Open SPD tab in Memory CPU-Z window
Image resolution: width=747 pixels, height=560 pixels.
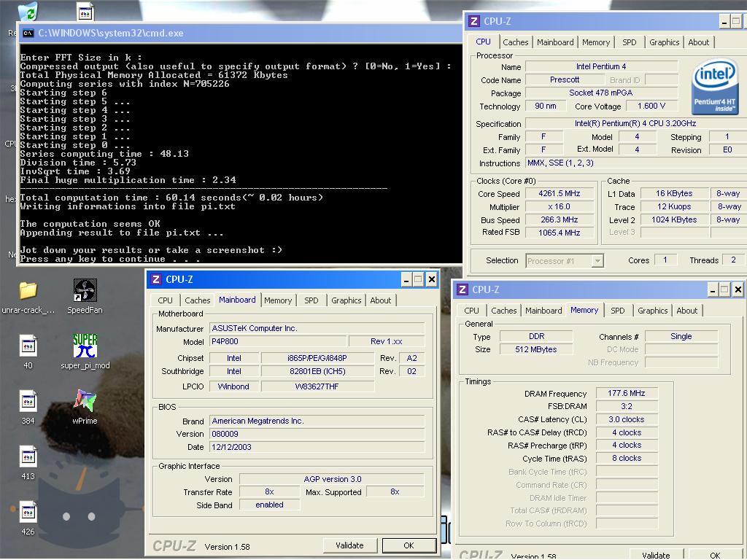click(x=617, y=311)
